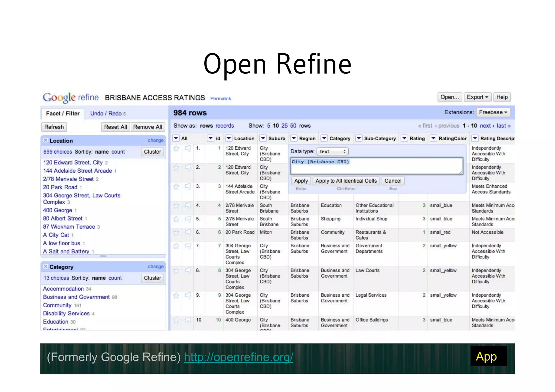The image size is (555, 392).
Task: Open the Data type text selector
Action: pos(333,151)
